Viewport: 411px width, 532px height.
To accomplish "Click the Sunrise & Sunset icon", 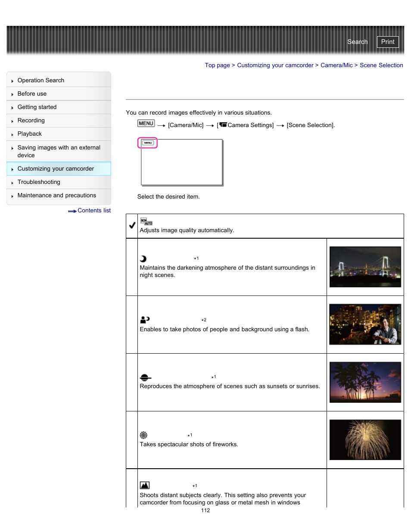I will coord(146,377).
